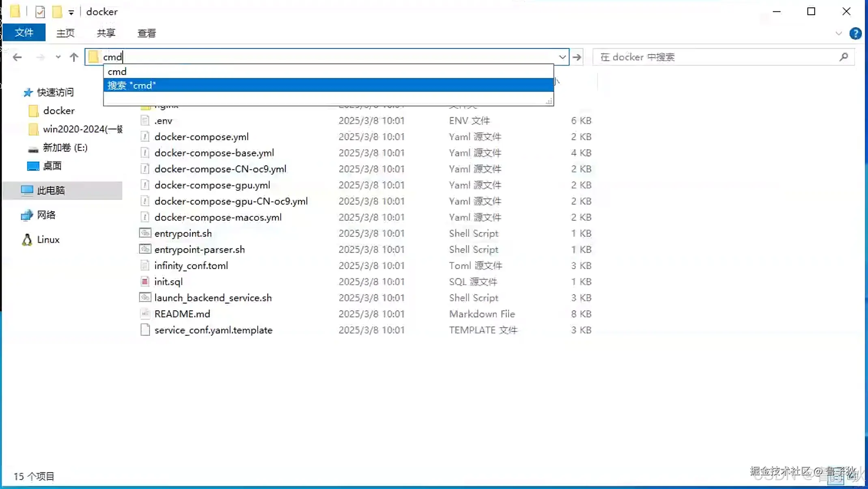Image resolution: width=868 pixels, height=489 pixels.
Task: Click the search magnifier icon
Action: 844,57
